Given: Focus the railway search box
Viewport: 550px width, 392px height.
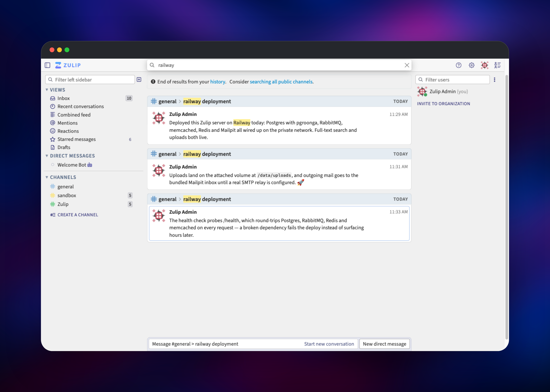Looking at the screenshot, I should (279, 65).
